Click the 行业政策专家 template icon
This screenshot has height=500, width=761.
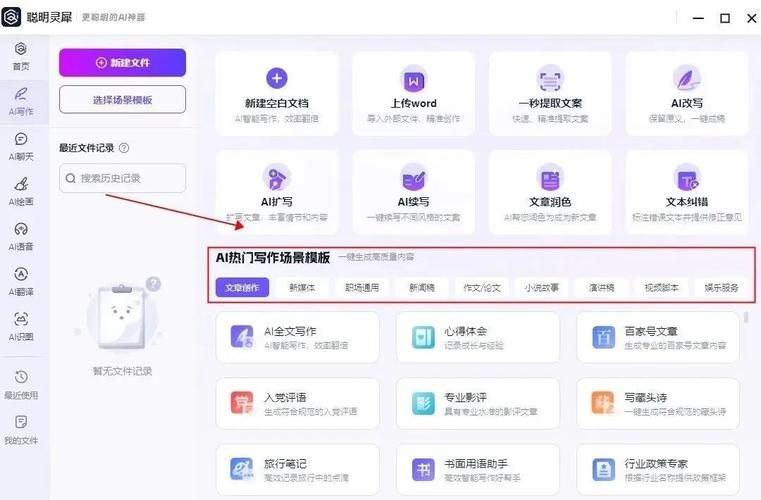coord(603,469)
